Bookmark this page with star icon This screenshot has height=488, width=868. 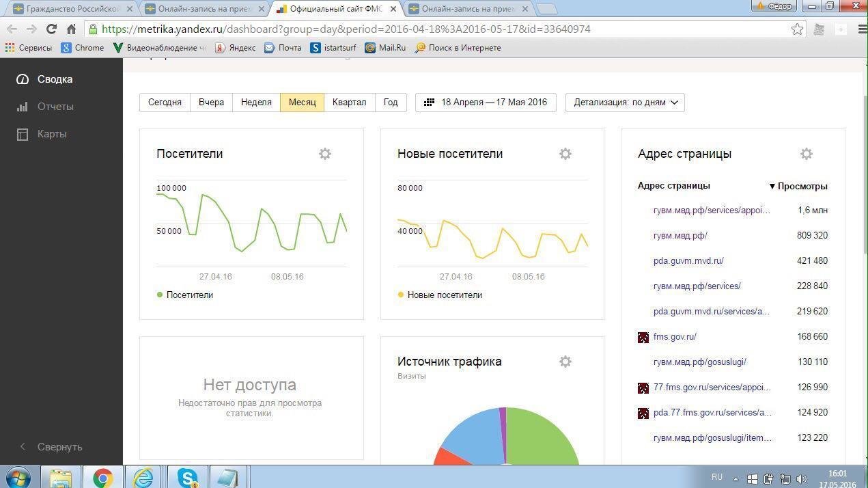(x=797, y=29)
